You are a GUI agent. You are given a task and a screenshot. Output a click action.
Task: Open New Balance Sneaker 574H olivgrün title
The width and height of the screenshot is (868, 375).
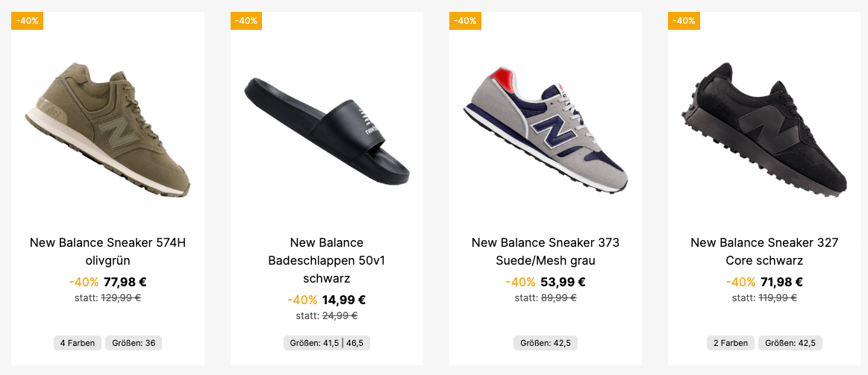[x=107, y=251]
